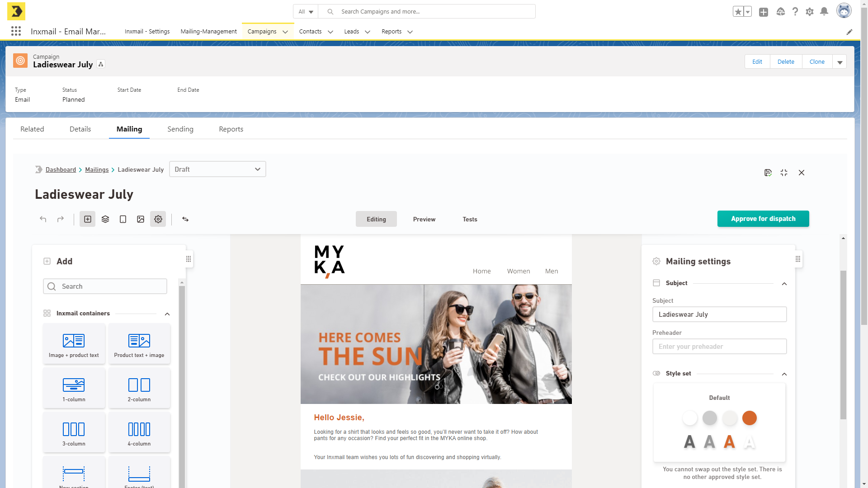Switch editor to Preview mode
The image size is (868, 488).
[424, 219]
